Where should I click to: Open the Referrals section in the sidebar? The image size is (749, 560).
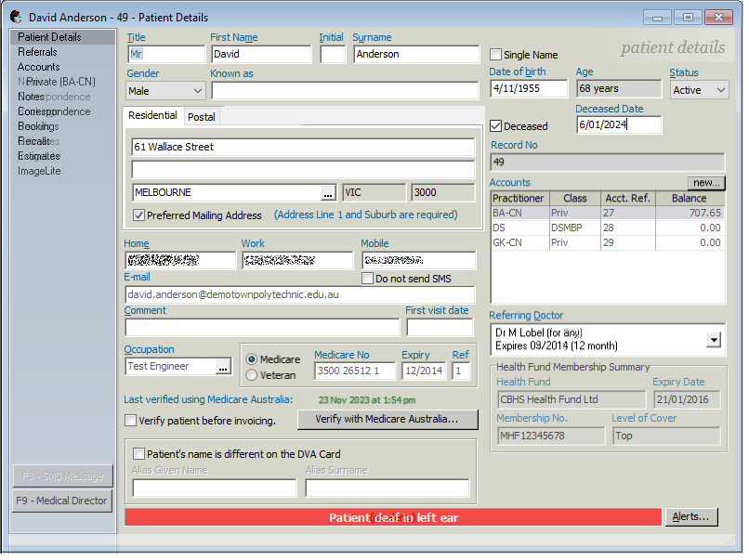[x=37, y=51]
